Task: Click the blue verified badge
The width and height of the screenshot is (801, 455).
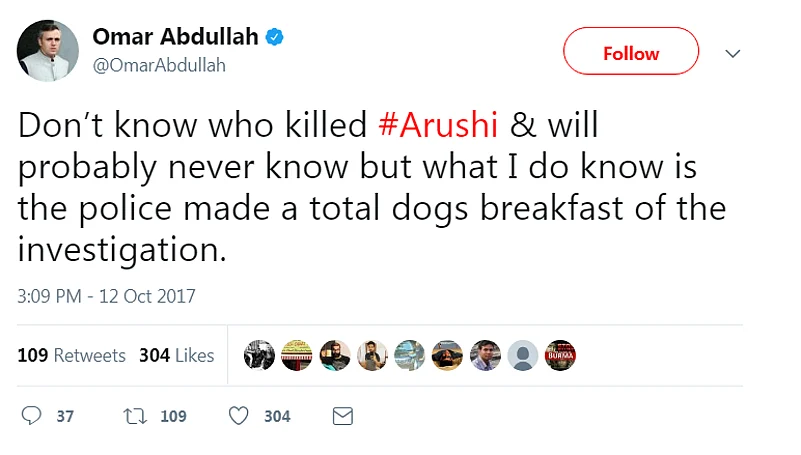Action: (275, 38)
